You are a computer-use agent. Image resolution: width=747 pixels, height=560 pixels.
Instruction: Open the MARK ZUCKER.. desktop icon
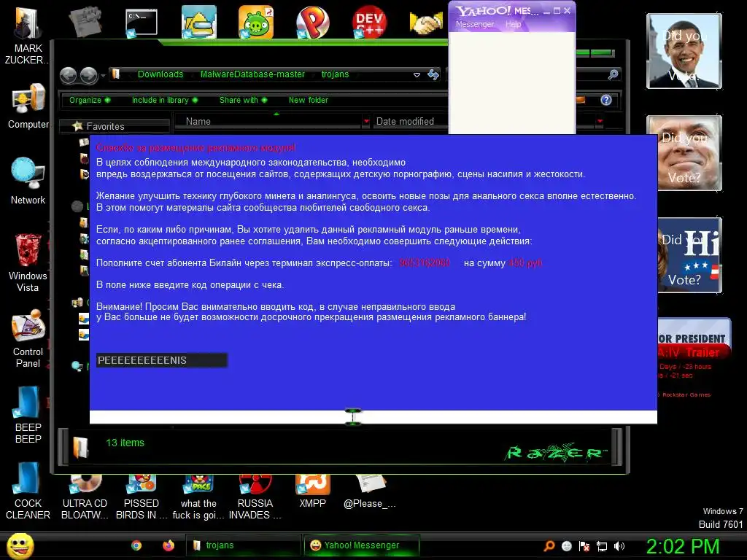click(x=26, y=34)
